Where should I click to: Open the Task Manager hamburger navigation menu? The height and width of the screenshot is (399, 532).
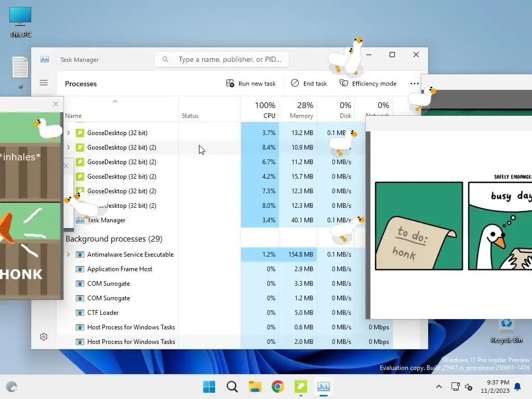pos(44,83)
